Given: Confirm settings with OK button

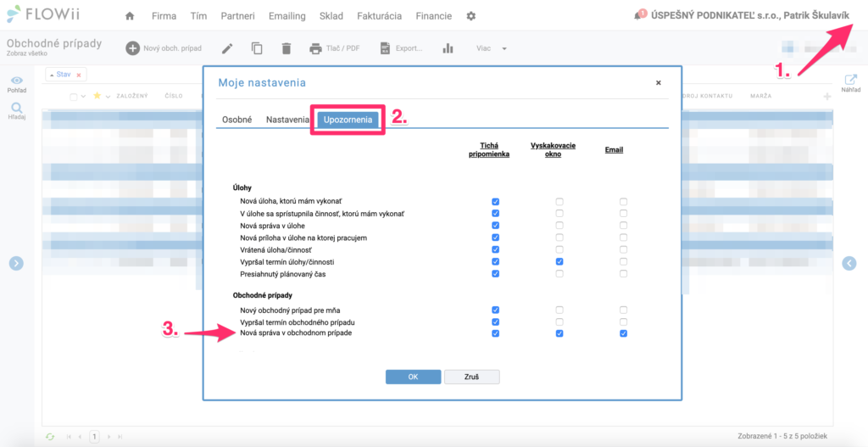Looking at the screenshot, I should pos(413,377).
